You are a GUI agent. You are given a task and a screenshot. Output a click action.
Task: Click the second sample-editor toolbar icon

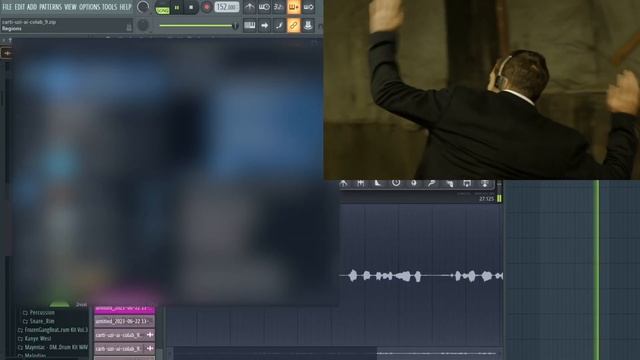(361, 183)
